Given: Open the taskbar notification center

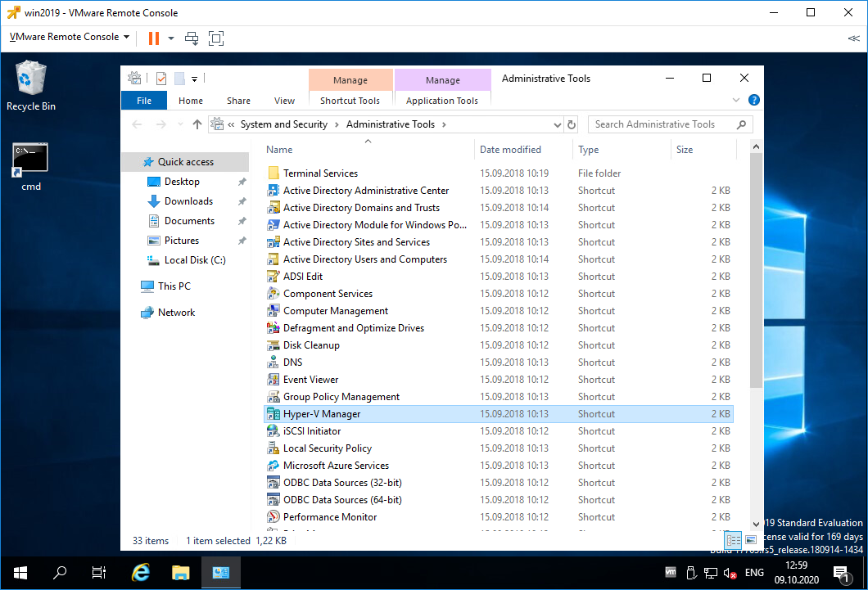Looking at the screenshot, I should (x=842, y=574).
